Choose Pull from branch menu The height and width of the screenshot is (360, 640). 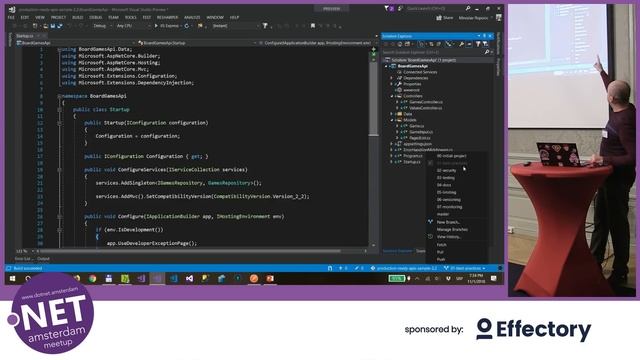(x=440, y=252)
